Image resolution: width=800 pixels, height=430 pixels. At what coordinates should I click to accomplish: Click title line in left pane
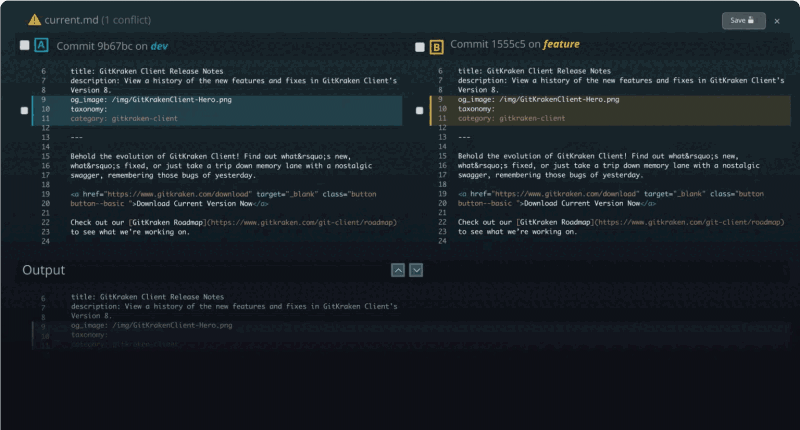coord(147,71)
